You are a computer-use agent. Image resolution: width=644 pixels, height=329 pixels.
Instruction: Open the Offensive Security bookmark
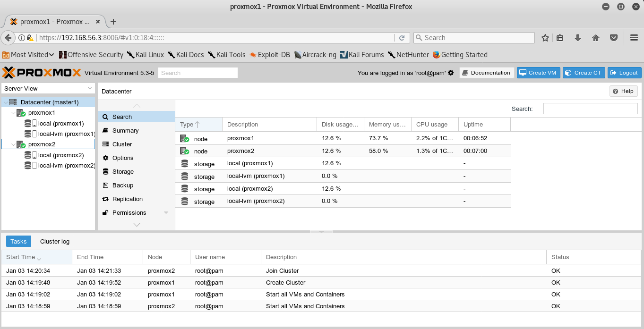click(x=91, y=55)
